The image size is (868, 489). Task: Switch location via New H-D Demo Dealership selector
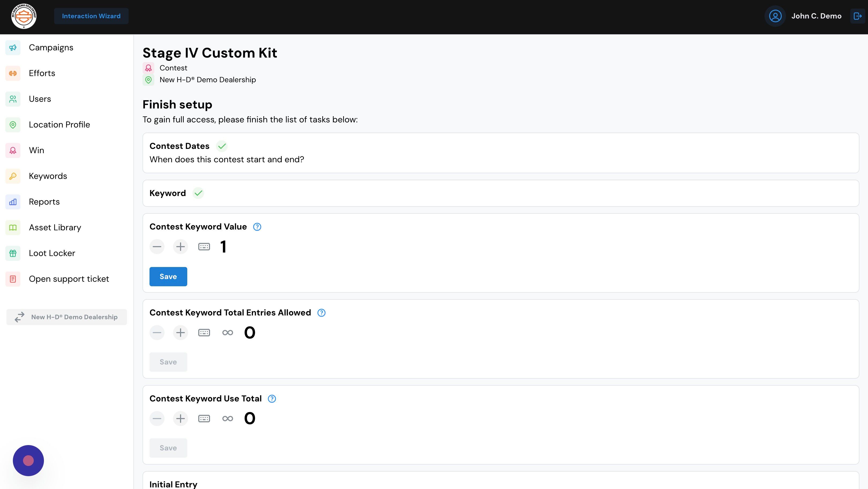(67, 317)
